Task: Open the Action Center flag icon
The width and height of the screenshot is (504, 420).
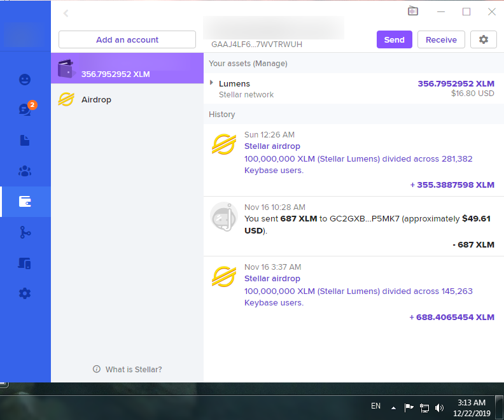Action: [x=409, y=407]
